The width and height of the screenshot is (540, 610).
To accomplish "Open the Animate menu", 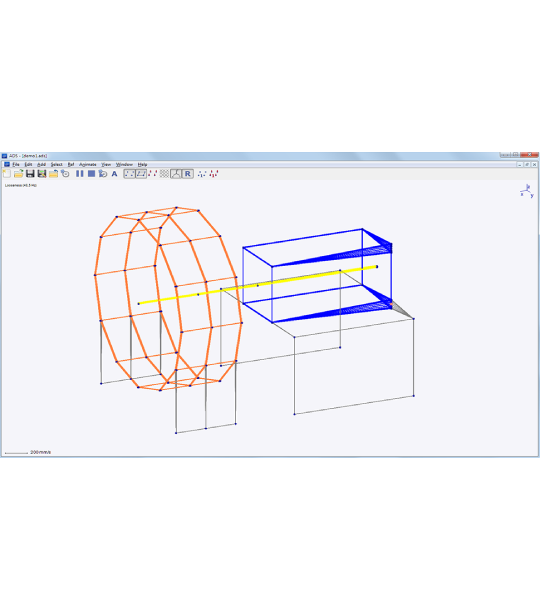I will [x=88, y=165].
